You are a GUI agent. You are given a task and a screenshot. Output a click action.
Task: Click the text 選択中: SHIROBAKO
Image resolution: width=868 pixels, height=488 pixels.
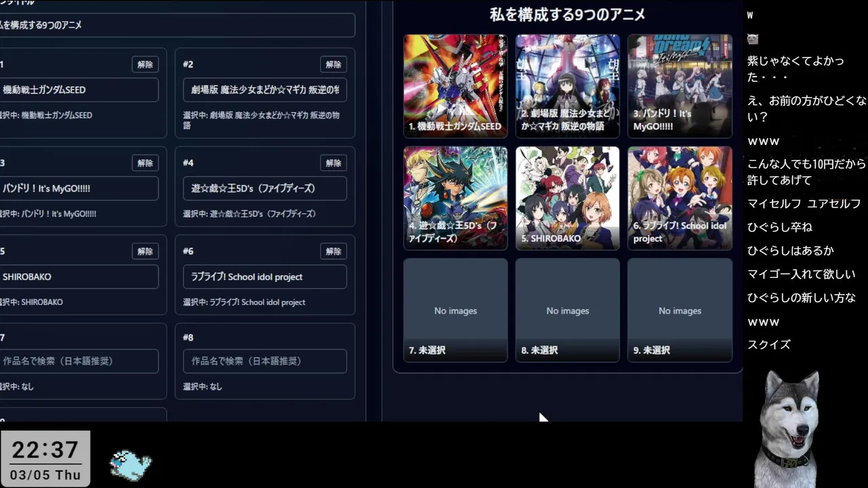[x=31, y=302]
